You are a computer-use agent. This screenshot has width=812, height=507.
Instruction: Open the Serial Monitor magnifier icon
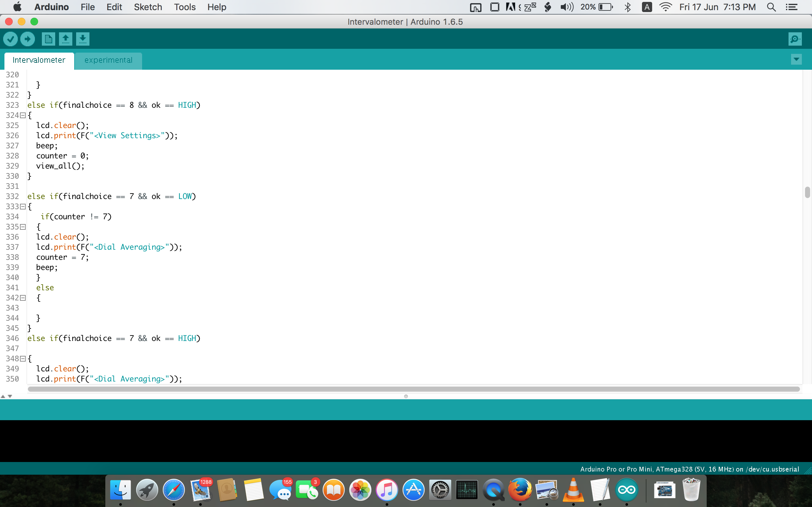tap(795, 39)
